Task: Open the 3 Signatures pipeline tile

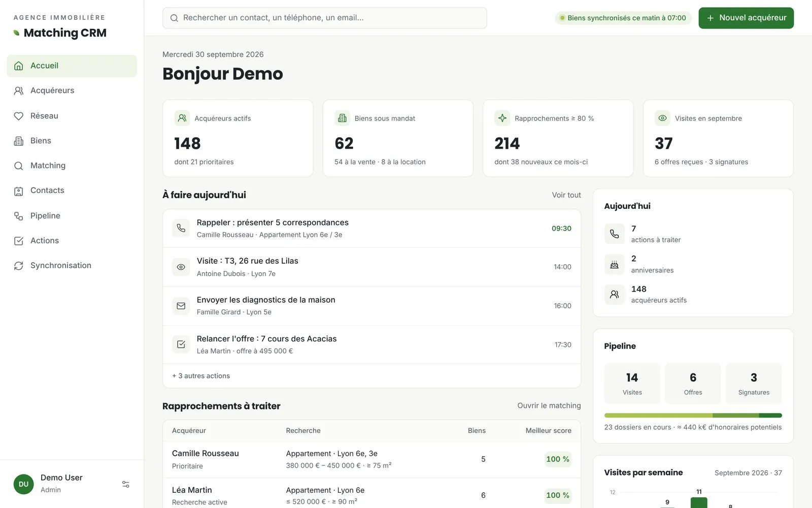Action: (754, 384)
